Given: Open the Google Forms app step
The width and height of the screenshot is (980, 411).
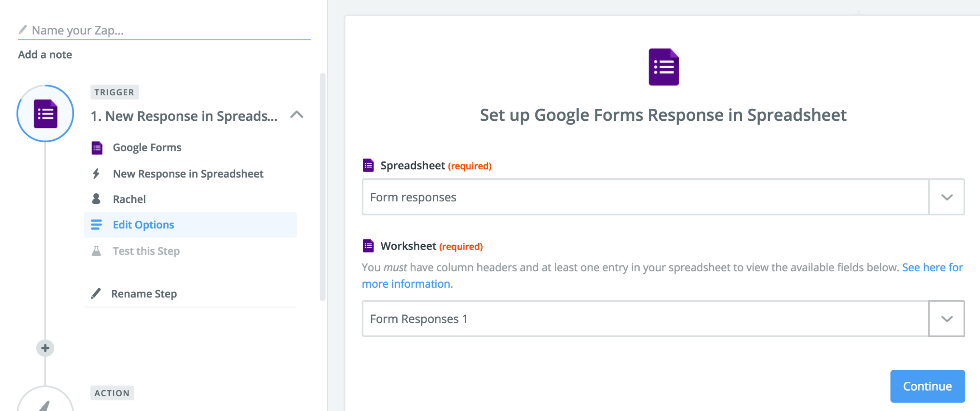Looking at the screenshot, I should coord(147,147).
